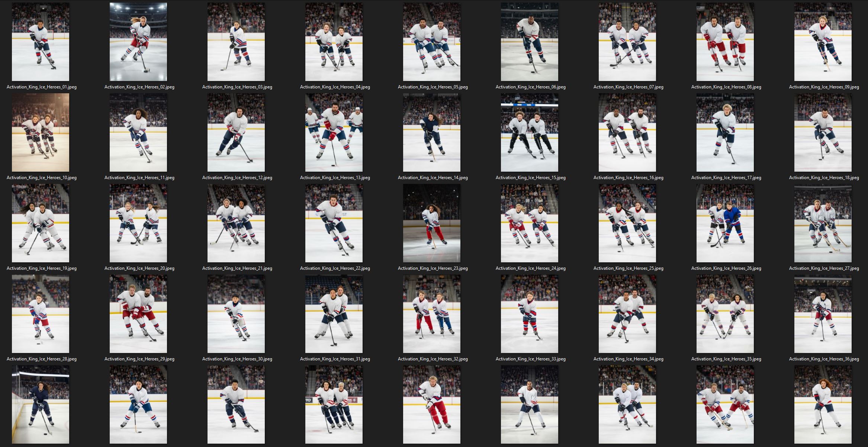The width and height of the screenshot is (868, 447).
Task: Choose the Activation_King_Ice_Heroes_29.jpeg thumbnail
Action: [138, 314]
